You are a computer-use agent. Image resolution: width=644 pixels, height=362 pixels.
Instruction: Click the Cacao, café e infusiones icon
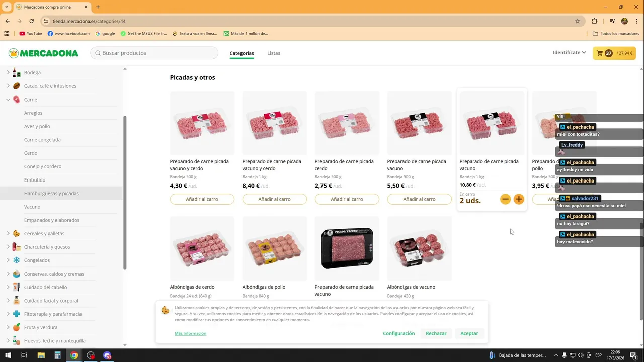point(17,86)
